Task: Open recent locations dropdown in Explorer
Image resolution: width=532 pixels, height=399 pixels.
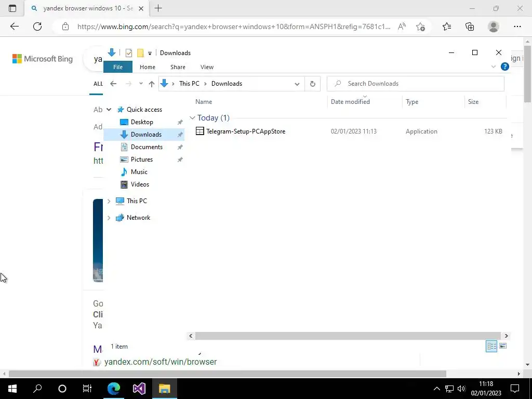Action: [x=141, y=84]
